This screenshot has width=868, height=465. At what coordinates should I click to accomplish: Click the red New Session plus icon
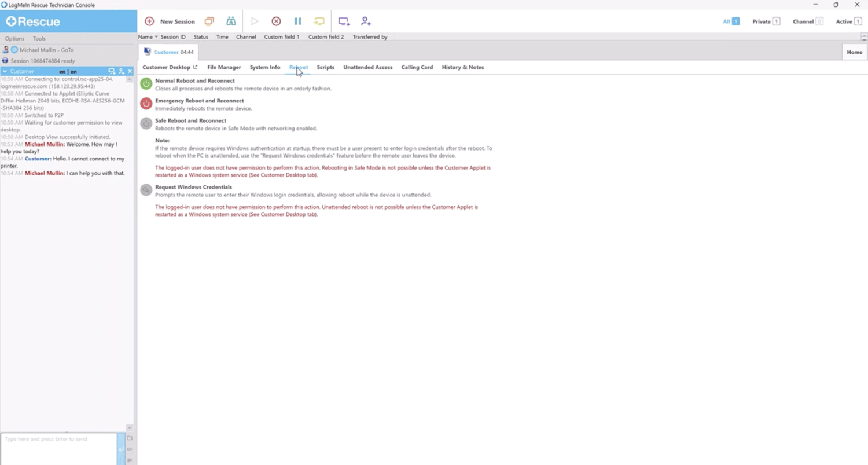pyautogui.click(x=149, y=21)
